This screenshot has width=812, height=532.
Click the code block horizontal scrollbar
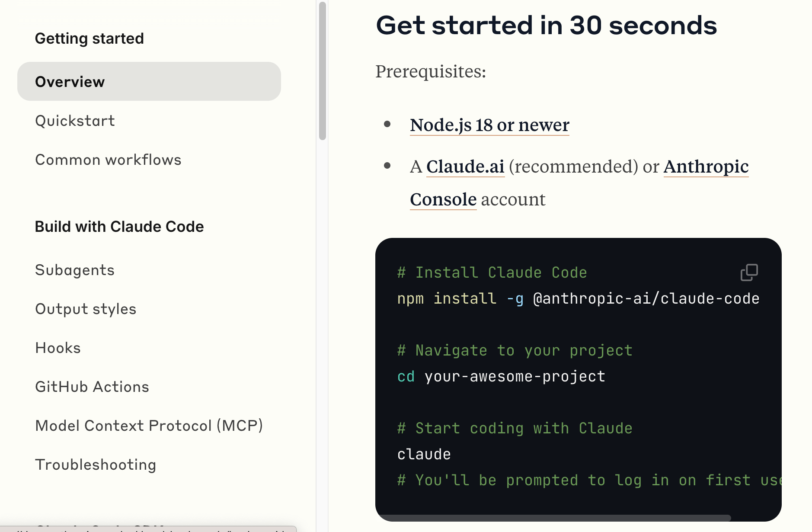coord(553,518)
